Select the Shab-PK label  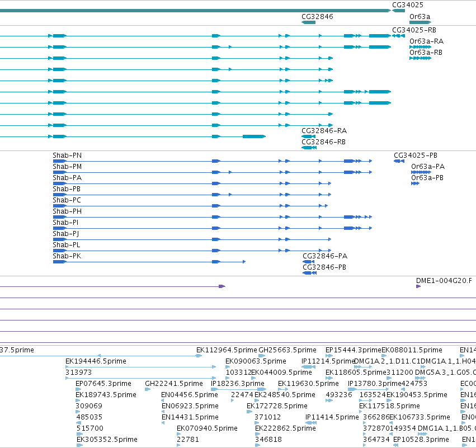tap(67, 257)
